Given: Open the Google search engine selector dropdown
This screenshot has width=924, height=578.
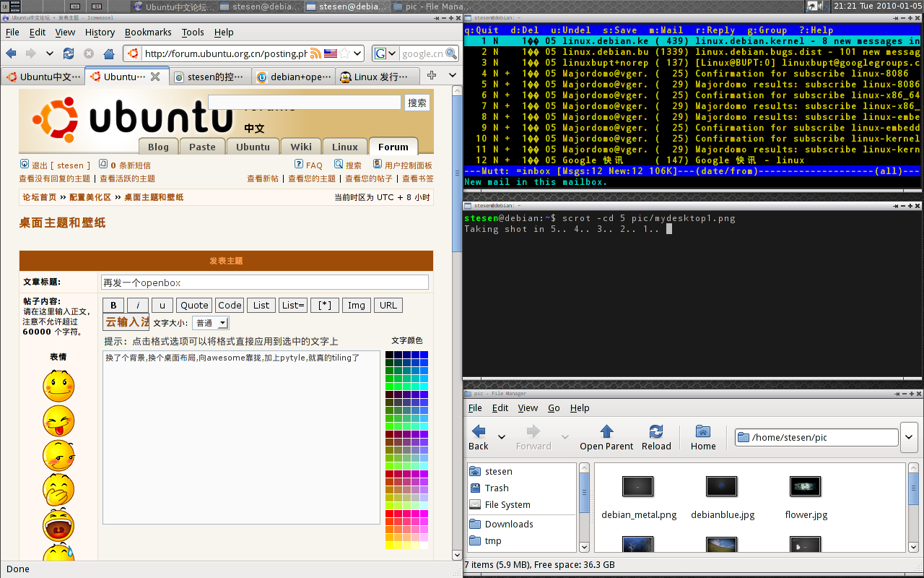Looking at the screenshot, I should [x=385, y=53].
